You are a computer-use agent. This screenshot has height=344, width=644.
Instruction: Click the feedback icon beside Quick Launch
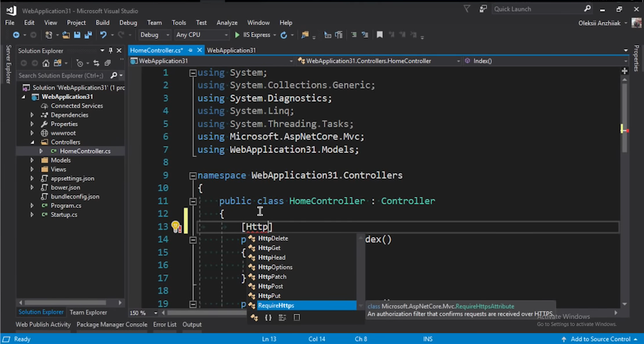pyautogui.click(x=483, y=9)
